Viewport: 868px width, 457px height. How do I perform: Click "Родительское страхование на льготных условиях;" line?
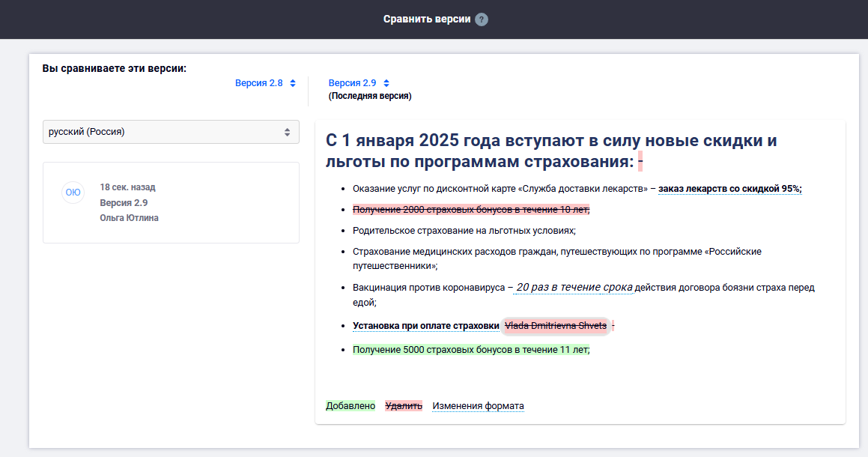click(464, 231)
